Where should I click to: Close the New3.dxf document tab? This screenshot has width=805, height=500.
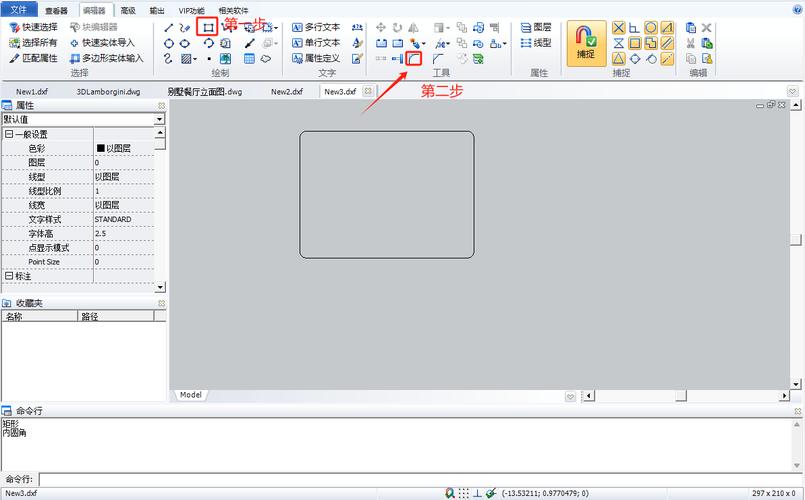tap(368, 91)
